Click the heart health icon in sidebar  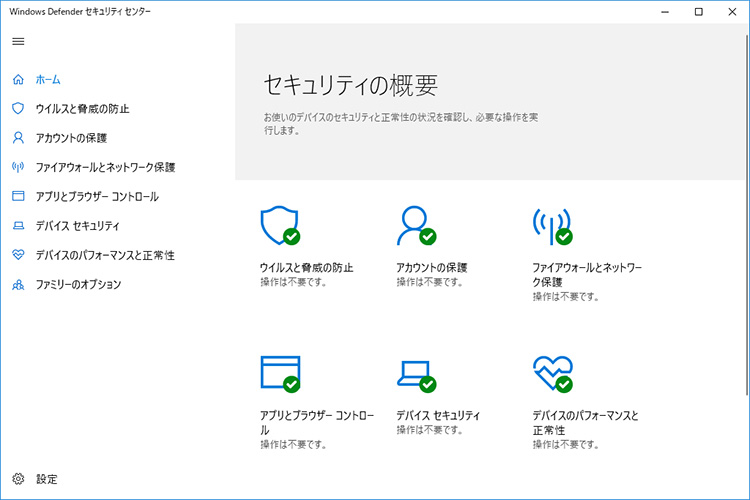(18, 255)
